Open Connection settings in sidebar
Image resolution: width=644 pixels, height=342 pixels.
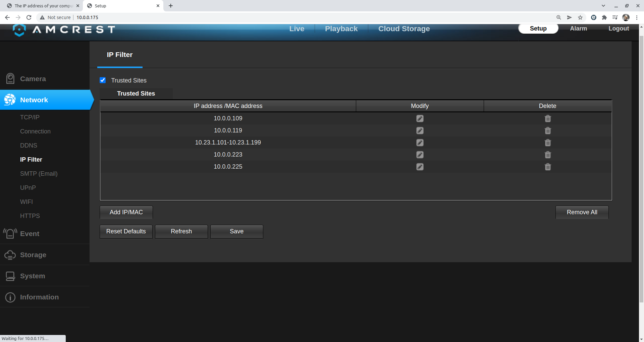pos(35,131)
